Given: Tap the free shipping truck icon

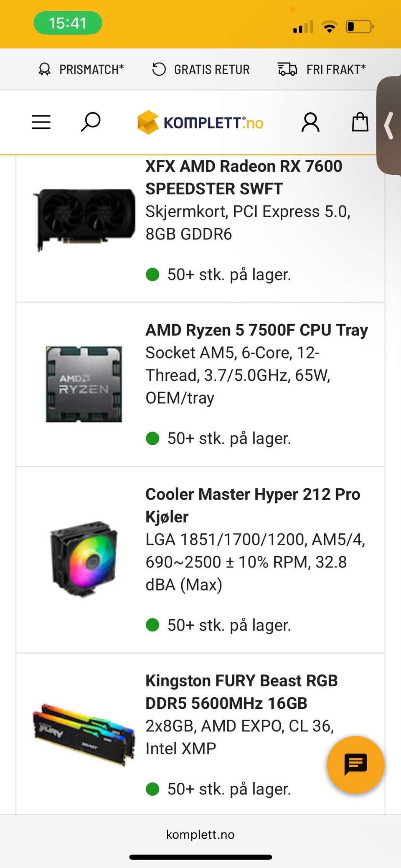Looking at the screenshot, I should (x=287, y=69).
